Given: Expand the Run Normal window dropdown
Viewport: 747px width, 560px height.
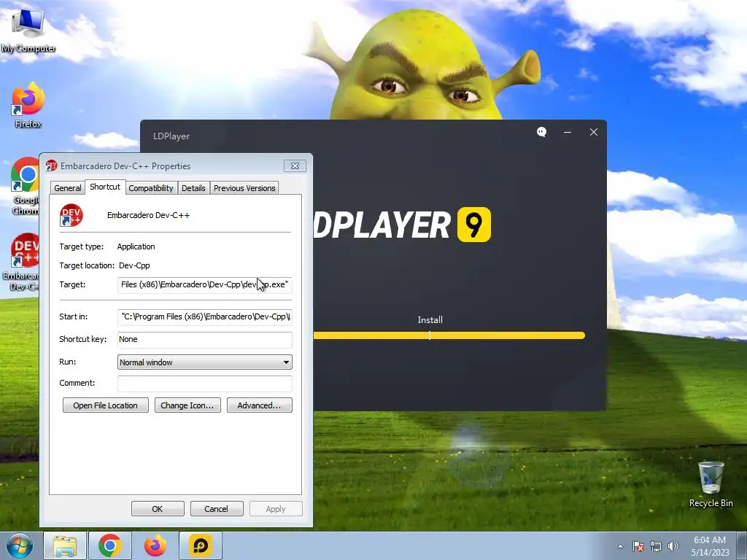Looking at the screenshot, I should tap(205, 362).
